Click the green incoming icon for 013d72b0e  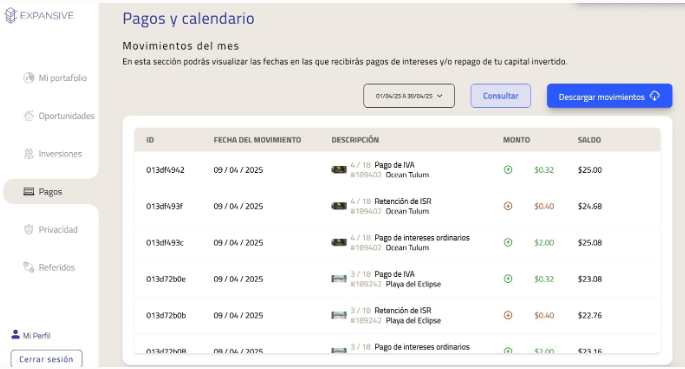(x=508, y=279)
